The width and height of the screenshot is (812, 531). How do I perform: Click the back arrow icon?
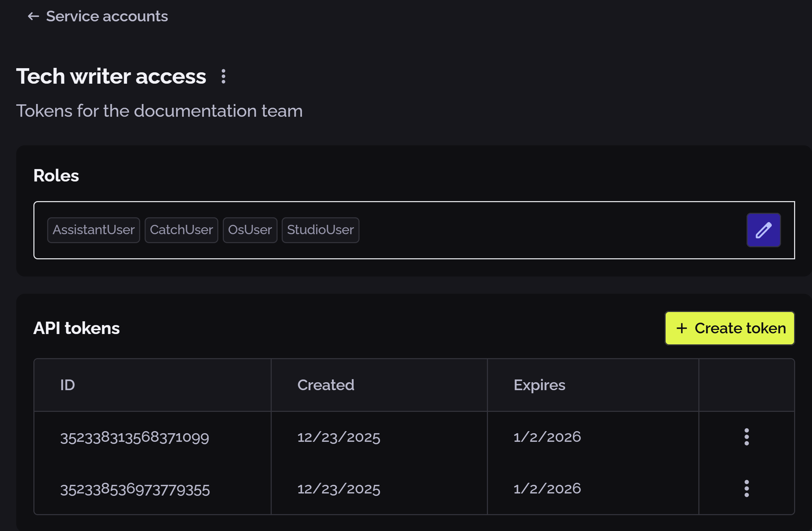(x=33, y=16)
